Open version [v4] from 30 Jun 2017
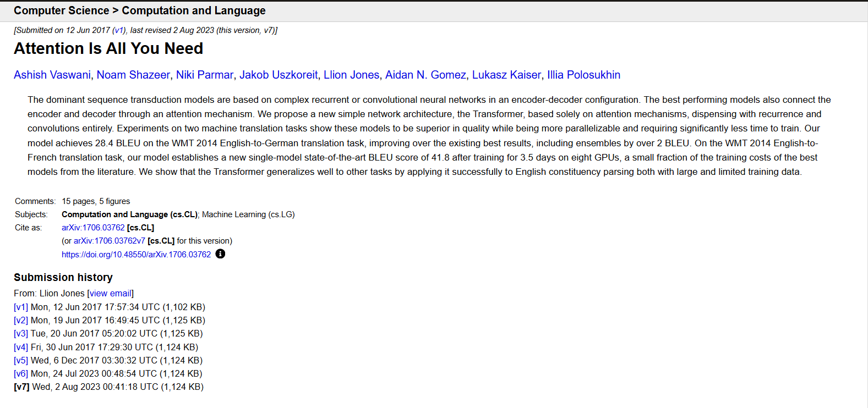The image size is (868, 408). click(x=21, y=347)
